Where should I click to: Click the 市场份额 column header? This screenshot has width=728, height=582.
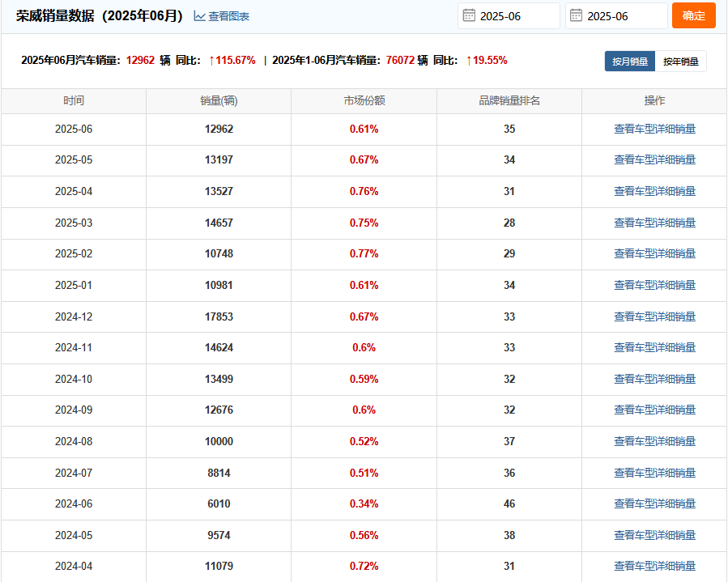point(364,100)
